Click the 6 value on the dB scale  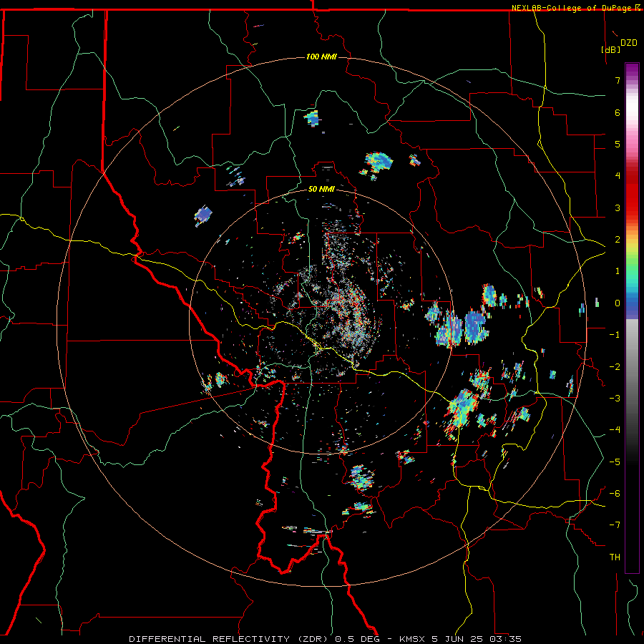click(618, 112)
